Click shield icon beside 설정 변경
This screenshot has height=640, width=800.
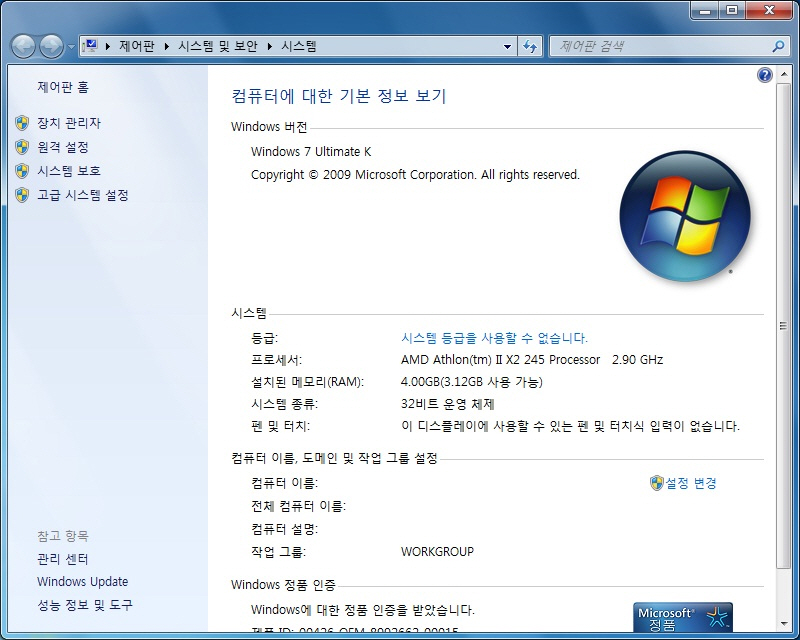pyautogui.click(x=657, y=483)
